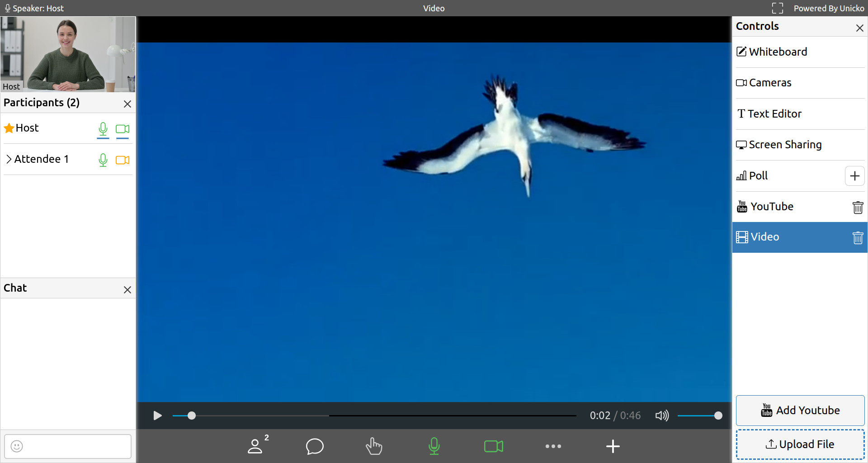Click the Add Youtube button

tap(800, 410)
